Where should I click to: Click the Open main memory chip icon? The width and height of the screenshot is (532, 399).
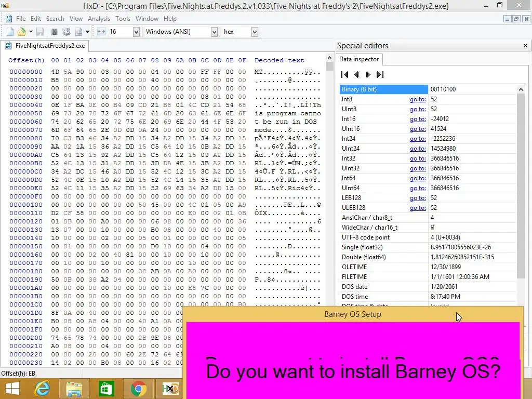(54, 32)
